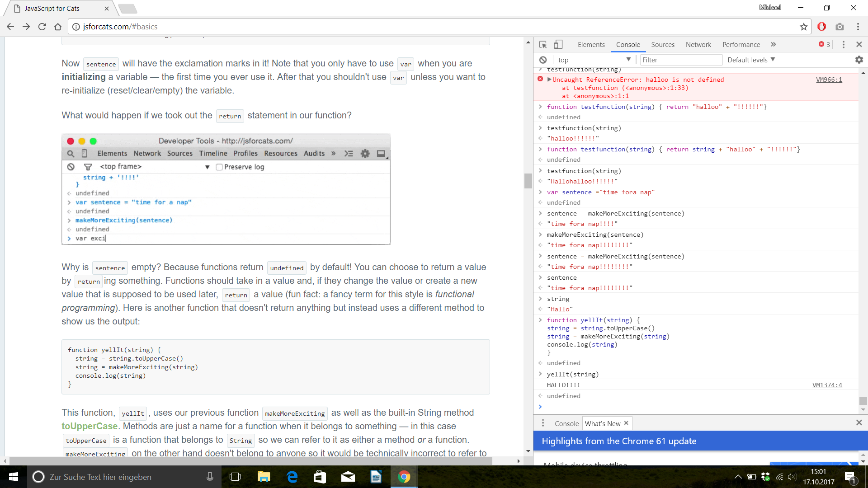Open the camera extension icon
The image size is (868, 488).
coord(840,27)
